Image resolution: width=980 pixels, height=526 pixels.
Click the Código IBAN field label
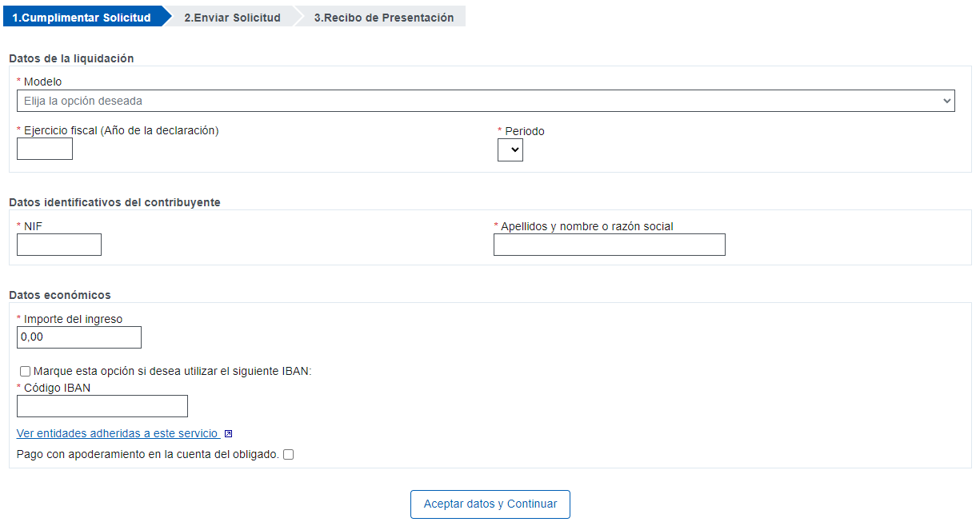click(x=57, y=388)
